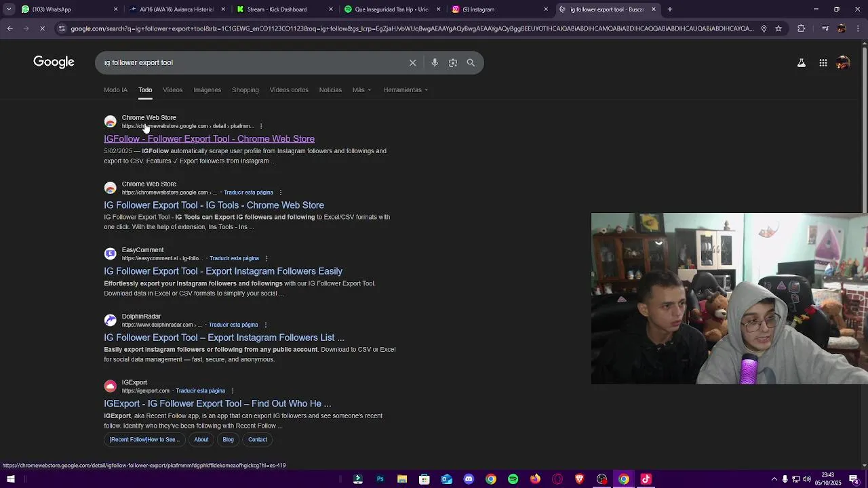Open TikTok app from the taskbar

click(x=646, y=479)
